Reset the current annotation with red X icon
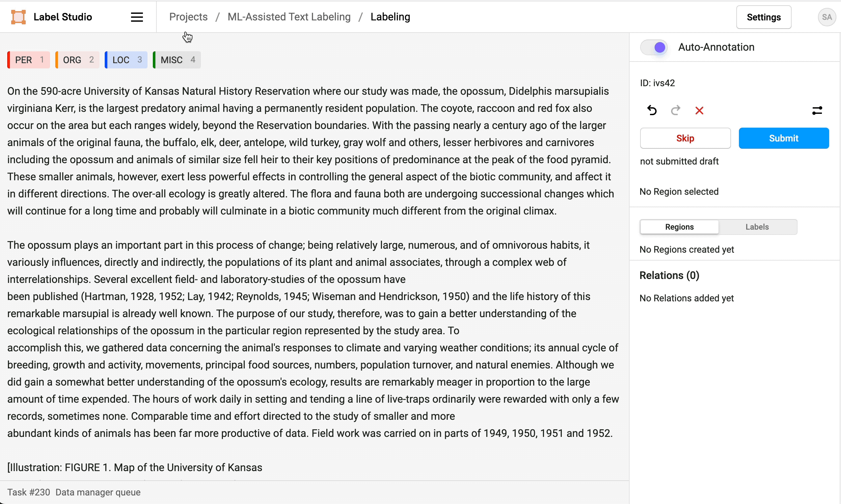This screenshot has height=504, width=841. tap(699, 110)
